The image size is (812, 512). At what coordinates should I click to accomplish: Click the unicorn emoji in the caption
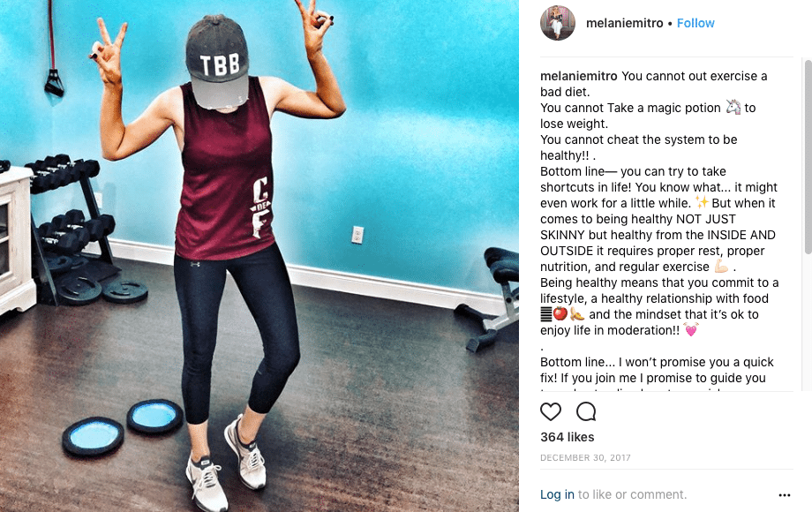(733, 107)
